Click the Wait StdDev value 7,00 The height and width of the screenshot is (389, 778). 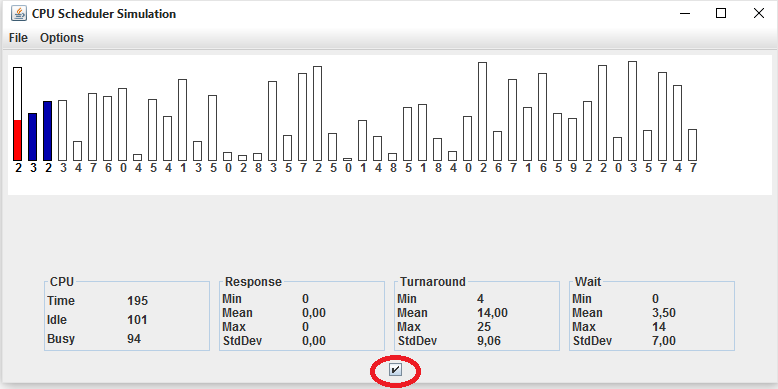[x=664, y=341]
